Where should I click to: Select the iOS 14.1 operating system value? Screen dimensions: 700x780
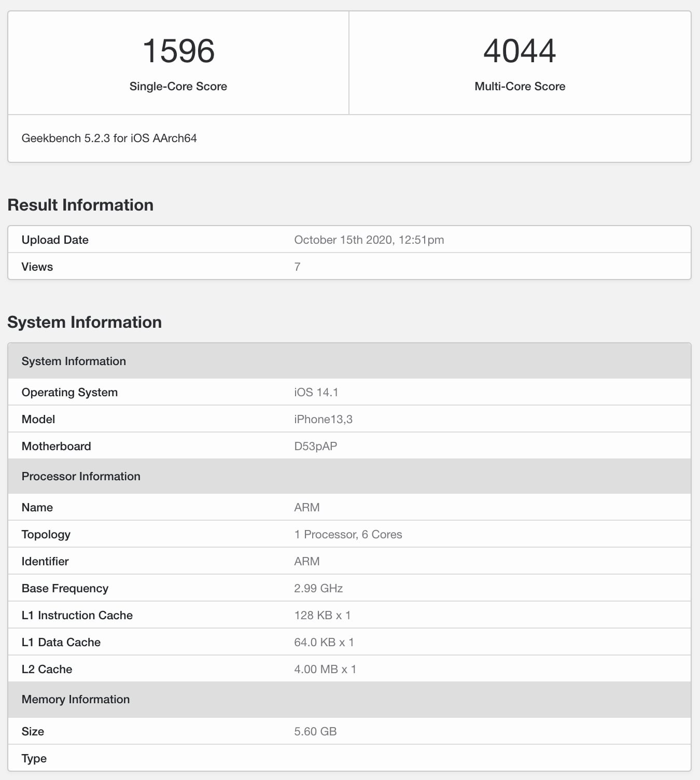coord(316,392)
